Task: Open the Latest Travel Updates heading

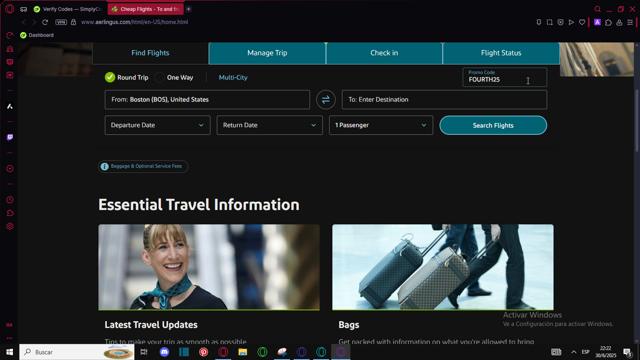Action: click(x=151, y=325)
